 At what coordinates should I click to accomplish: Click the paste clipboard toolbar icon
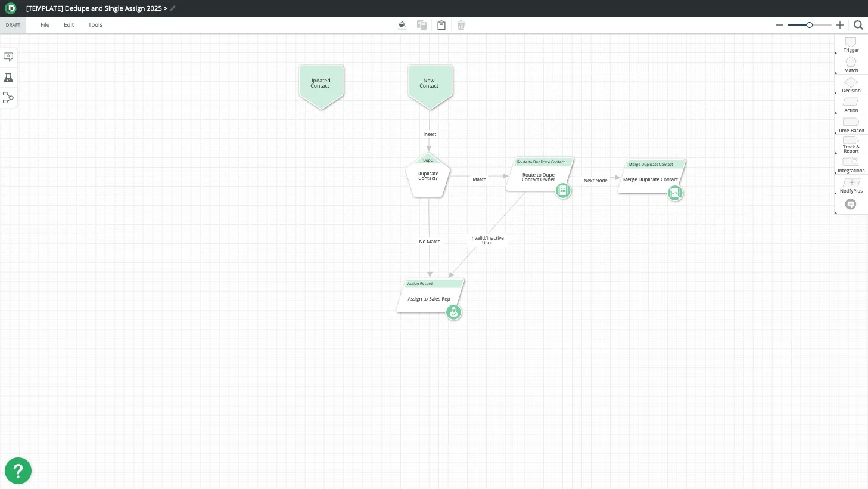pyautogui.click(x=441, y=25)
